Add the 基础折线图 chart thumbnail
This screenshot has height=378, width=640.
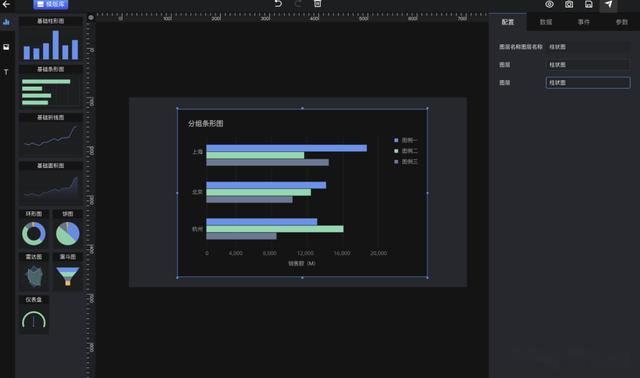(51, 136)
